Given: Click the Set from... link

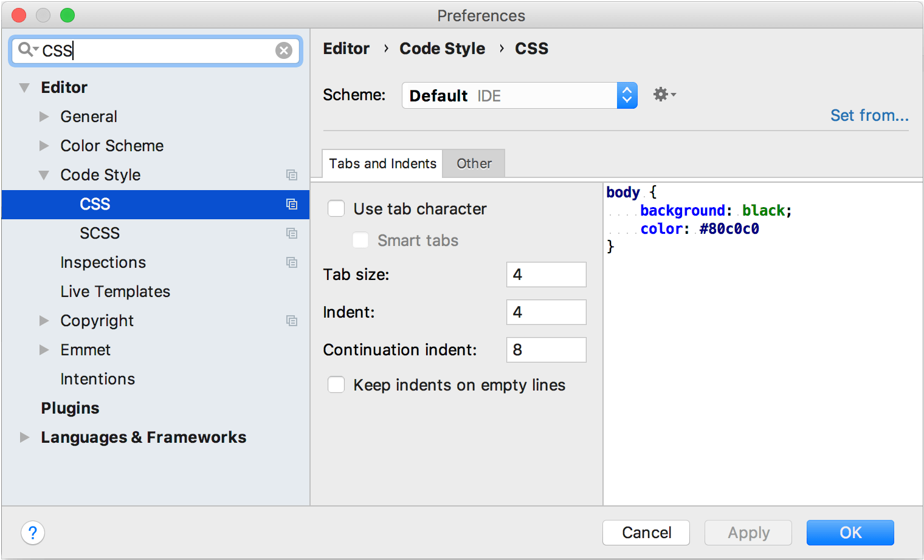Looking at the screenshot, I should pyautogui.click(x=869, y=115).
